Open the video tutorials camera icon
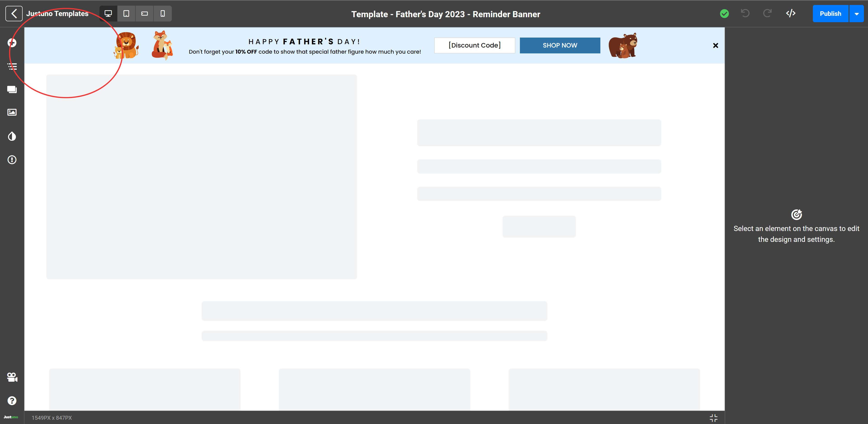The image size is (868, 424). [12, 377]
